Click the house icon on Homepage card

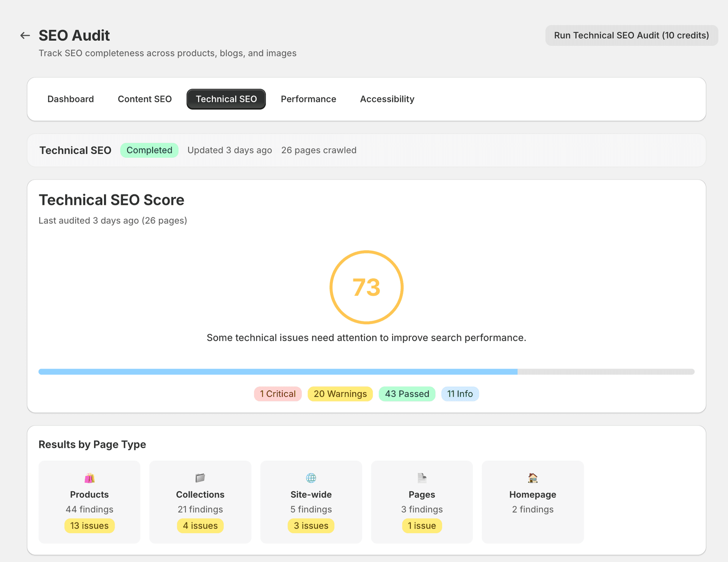click(x=532, y=478)
